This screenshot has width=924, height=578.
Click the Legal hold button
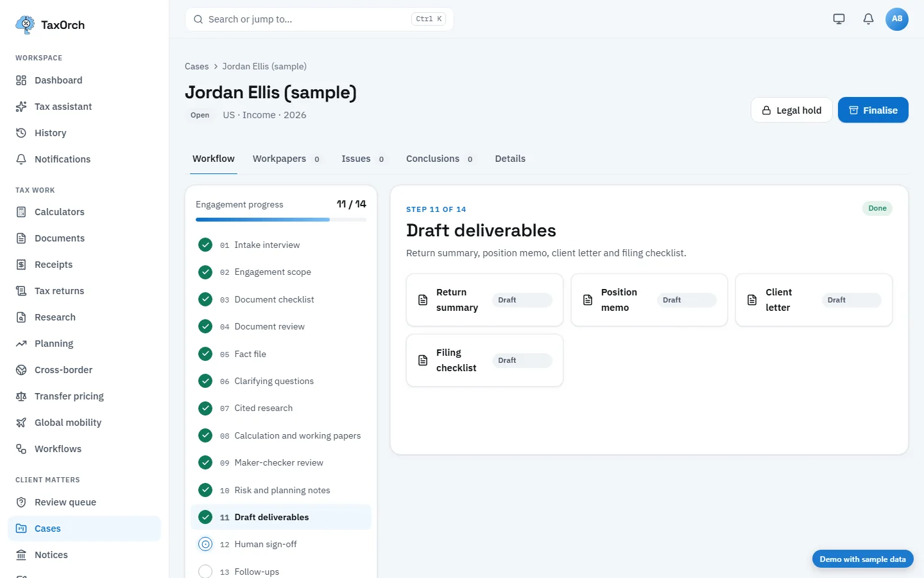point(791,110)
